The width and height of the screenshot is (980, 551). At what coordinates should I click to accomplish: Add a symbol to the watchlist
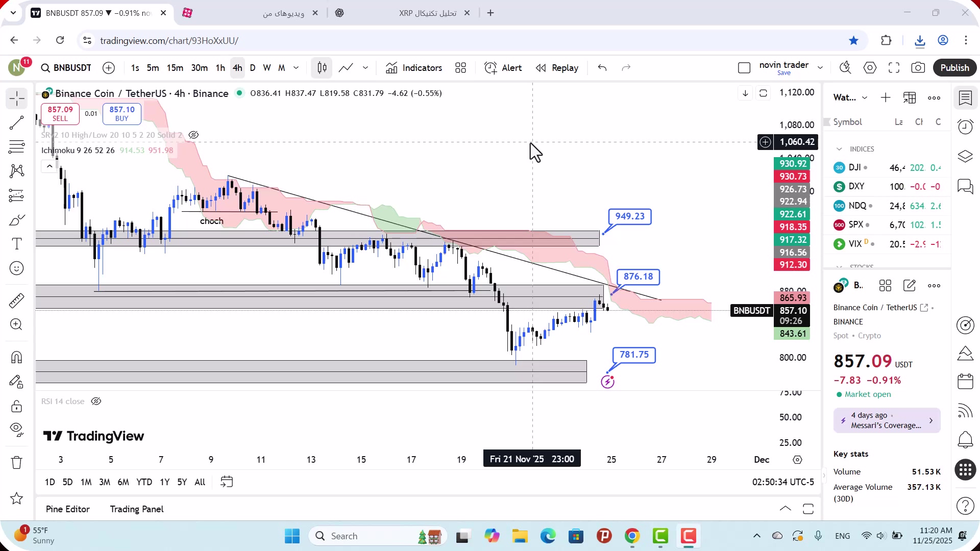(886, 97)
